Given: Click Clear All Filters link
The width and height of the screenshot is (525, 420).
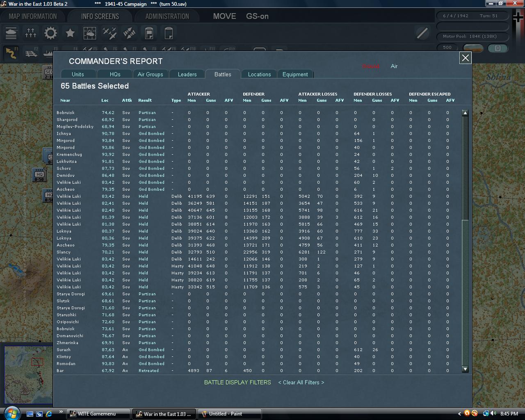Looking at the screenshot, I should [x=301, y=382].
